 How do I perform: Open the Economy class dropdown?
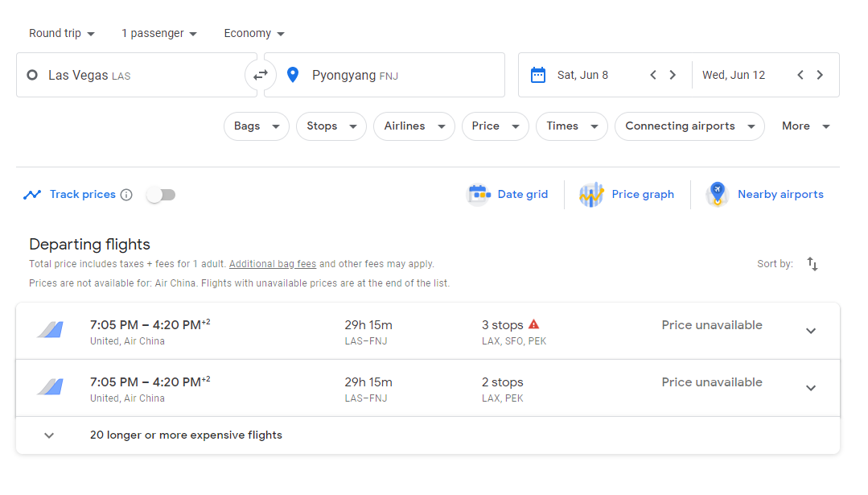[x=254, y=33]
